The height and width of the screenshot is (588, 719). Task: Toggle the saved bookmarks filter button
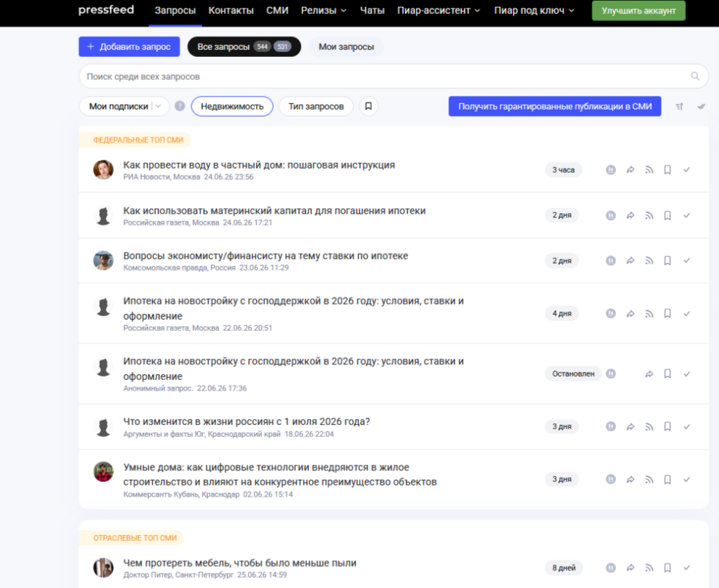368,106
